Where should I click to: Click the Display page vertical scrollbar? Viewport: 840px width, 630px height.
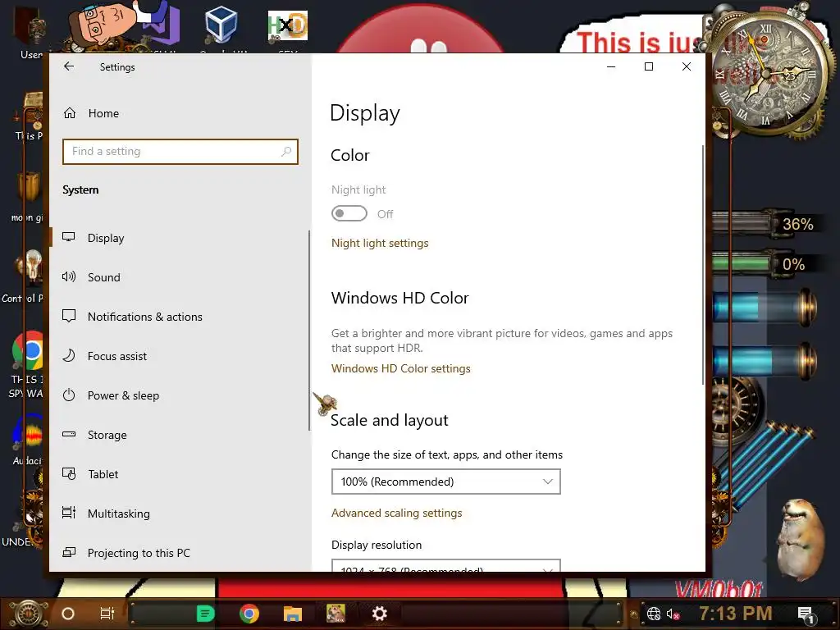[703, 264]
